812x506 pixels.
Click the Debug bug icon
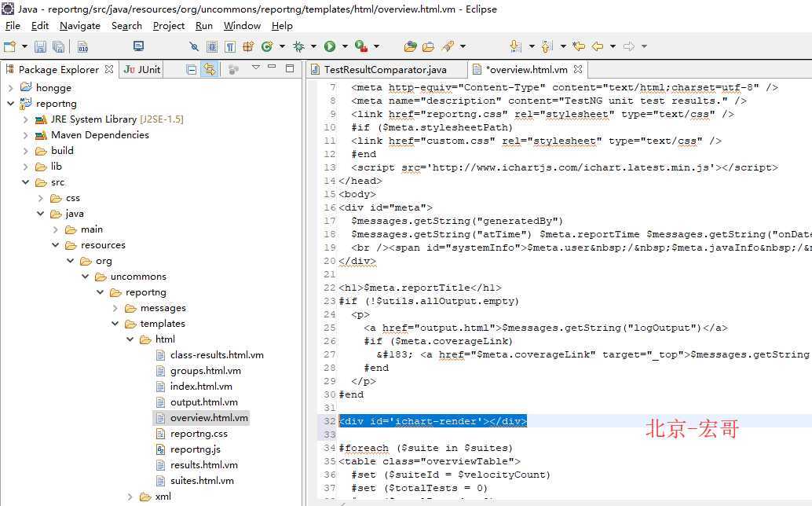tap(298, 46)
